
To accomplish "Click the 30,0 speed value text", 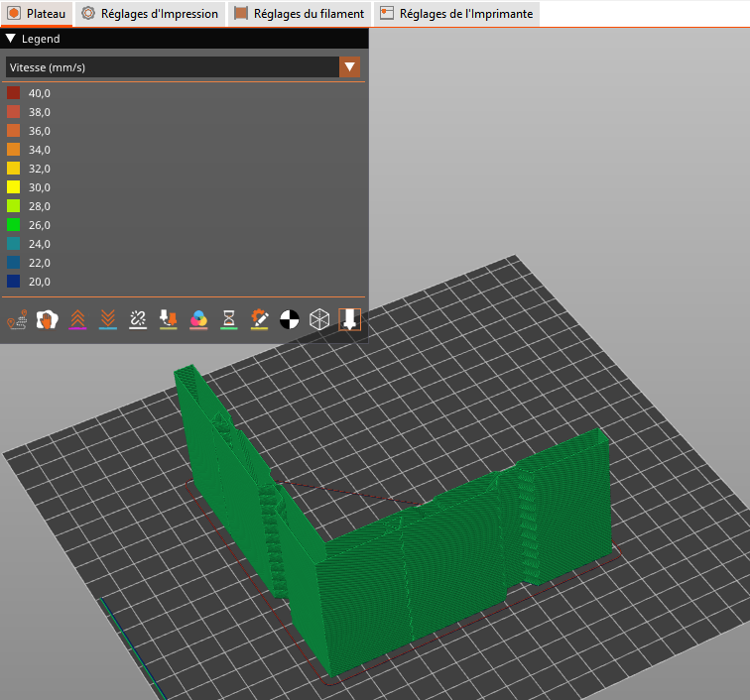I will (40, 187).
